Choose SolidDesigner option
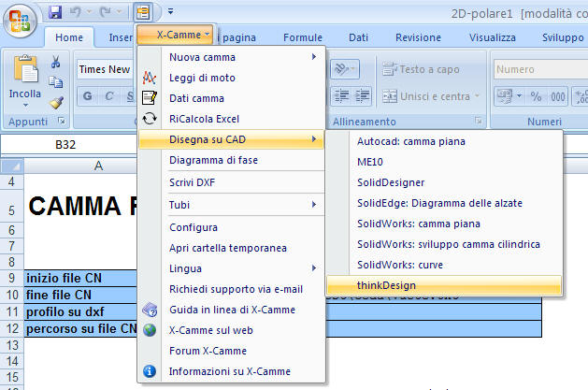The height and width of the screenshot is (390, 588). click(x=444, y=182)
